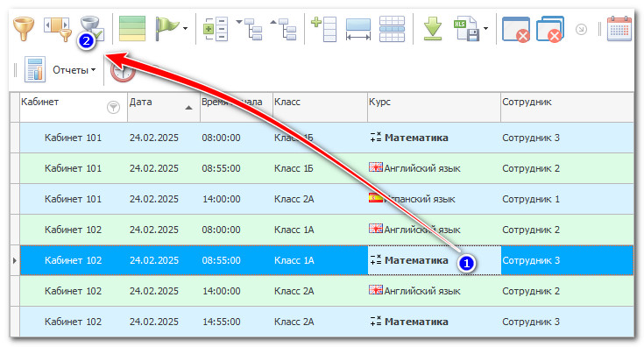644x347 pixels.
Task: Click the Сотрудник column header
Action: click(x=567, y=107)
